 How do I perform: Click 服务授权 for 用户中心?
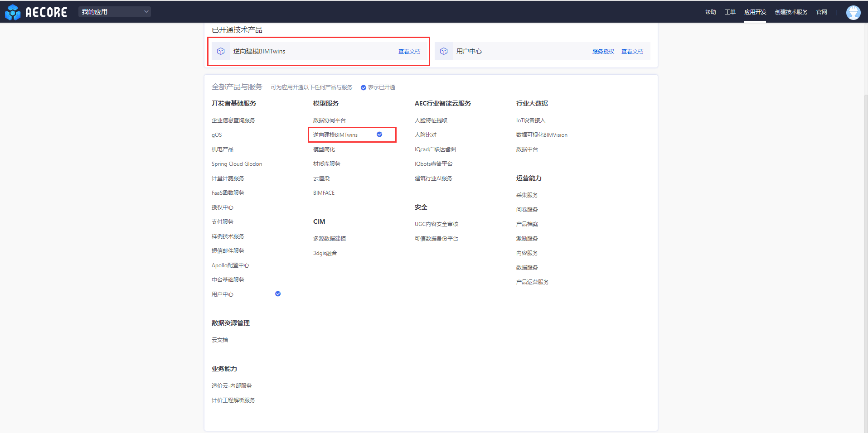(603, 52)
